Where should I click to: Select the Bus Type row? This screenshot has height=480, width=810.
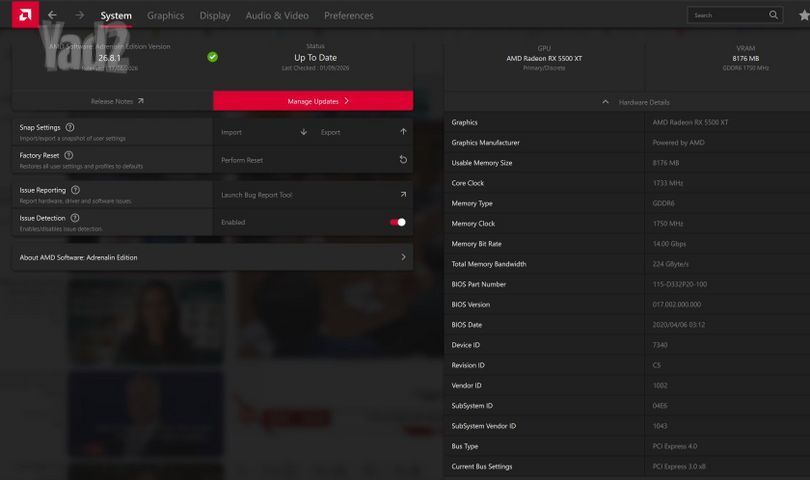(x=627, y=446)
